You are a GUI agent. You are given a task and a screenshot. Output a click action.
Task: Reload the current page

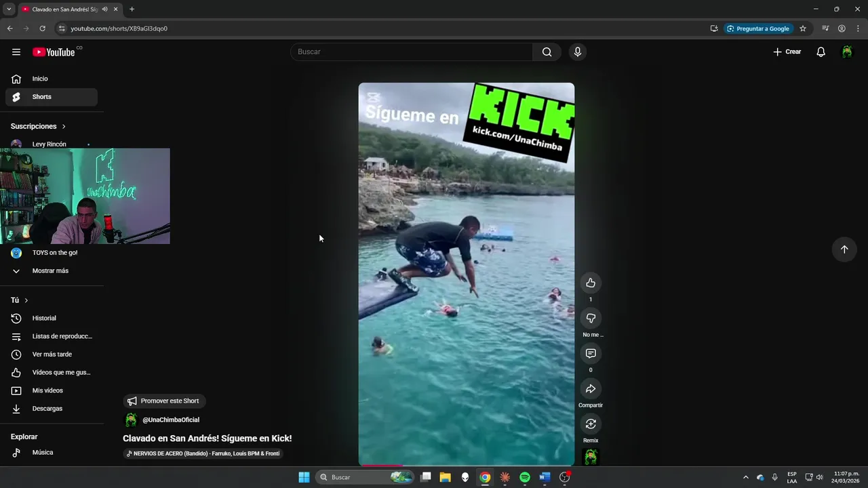click(42, 28)
